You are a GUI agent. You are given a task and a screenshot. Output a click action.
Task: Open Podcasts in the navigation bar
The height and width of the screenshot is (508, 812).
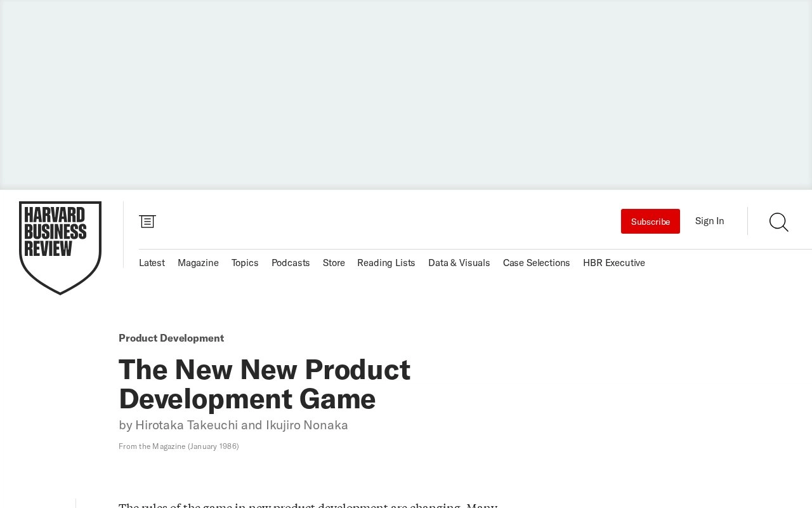coord(291,263)
